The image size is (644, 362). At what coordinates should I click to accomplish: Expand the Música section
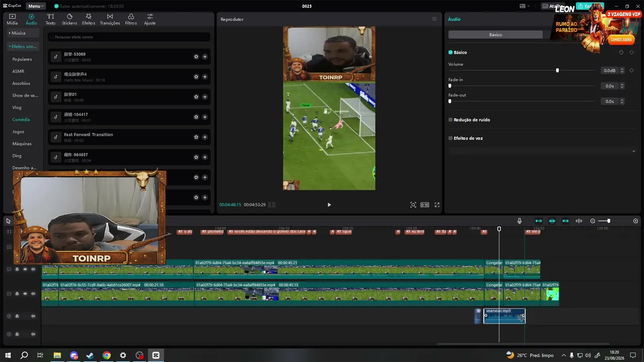click(23, 33)
